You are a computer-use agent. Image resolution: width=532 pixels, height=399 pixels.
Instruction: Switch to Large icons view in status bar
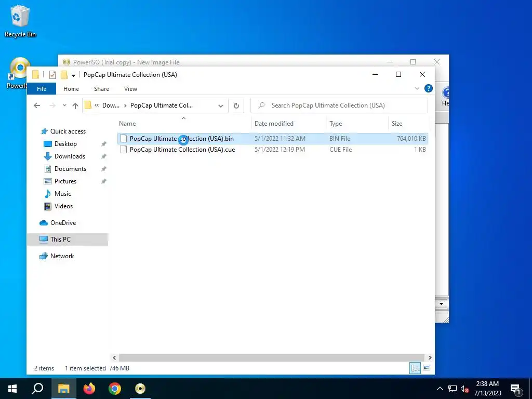(427, 368)
